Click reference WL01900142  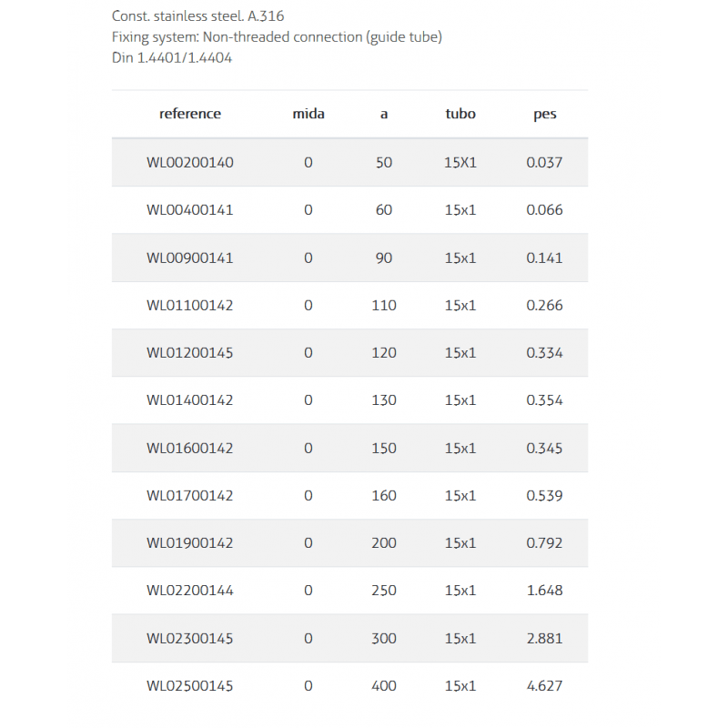190,543
